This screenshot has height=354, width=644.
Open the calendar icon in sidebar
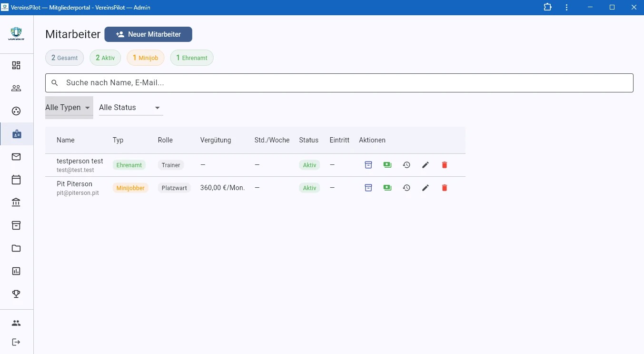click(16, 180)
